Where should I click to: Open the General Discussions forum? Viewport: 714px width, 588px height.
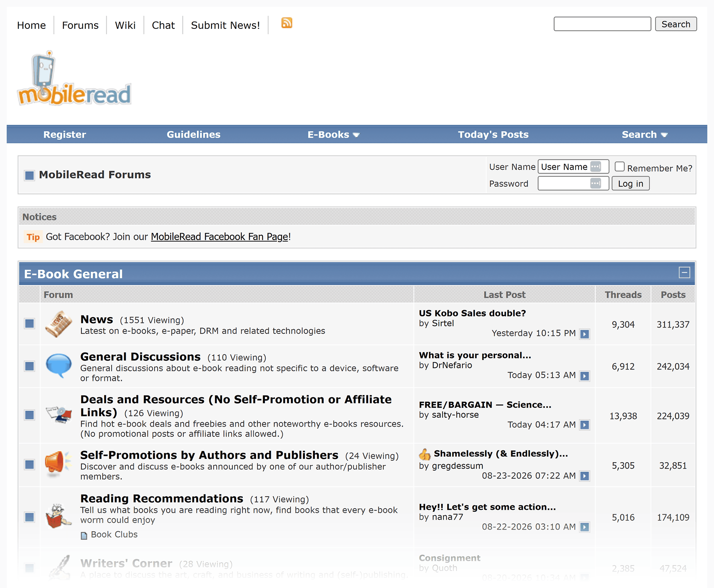click(140, 357)
